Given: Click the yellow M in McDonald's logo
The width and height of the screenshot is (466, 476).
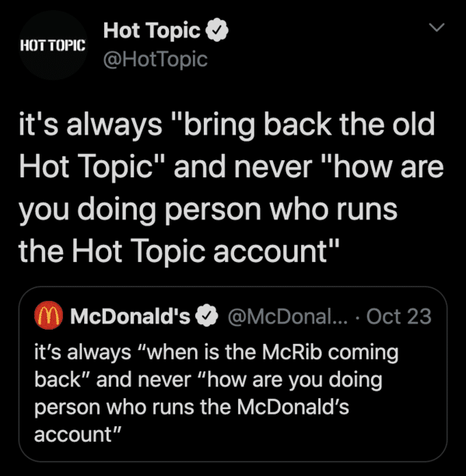Looking at the screenshot, I should (48, 316).
